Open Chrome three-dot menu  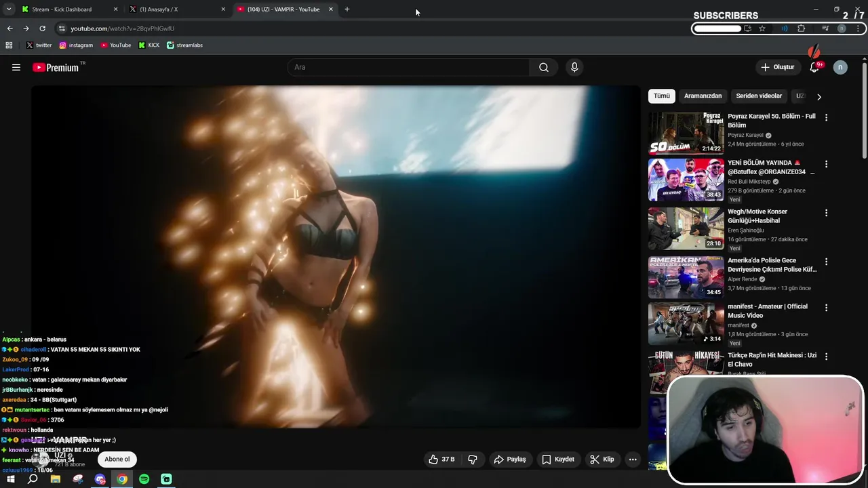click(x=859, y=28)
